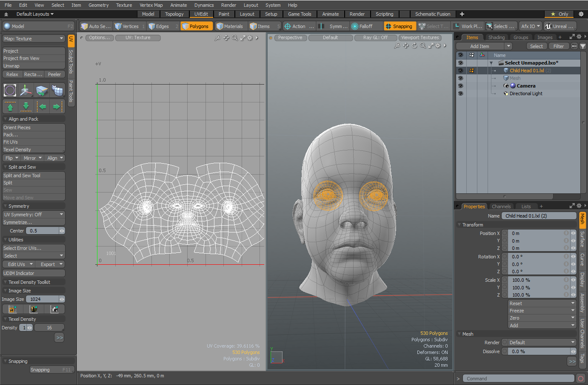Click the align UVs up arrow icon
This screenshot has height=385, width=588.
(x=10, y=107)
